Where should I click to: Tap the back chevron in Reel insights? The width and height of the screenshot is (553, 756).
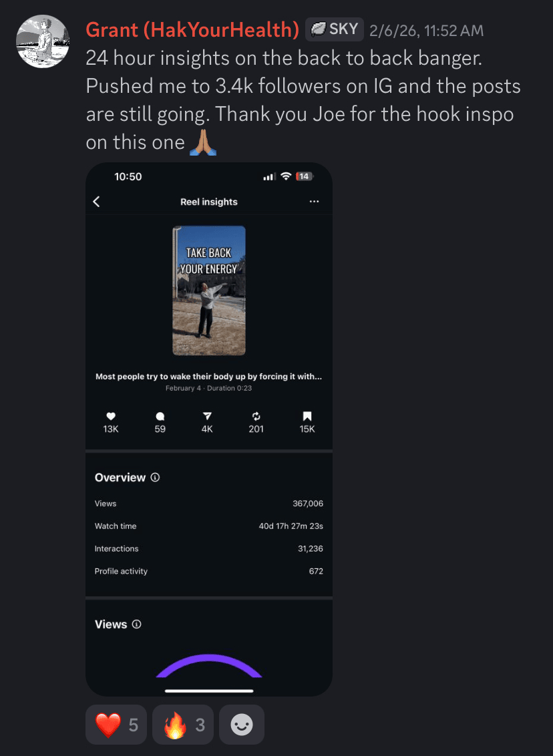[96, 202]
